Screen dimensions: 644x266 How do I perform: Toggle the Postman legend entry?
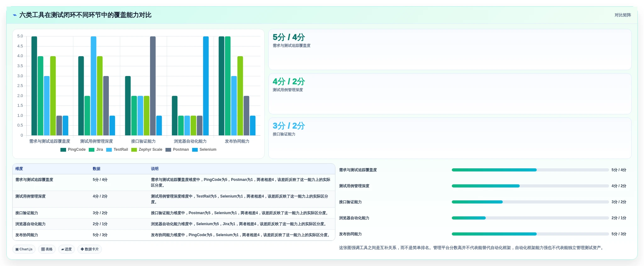click(x=177, y=150)
